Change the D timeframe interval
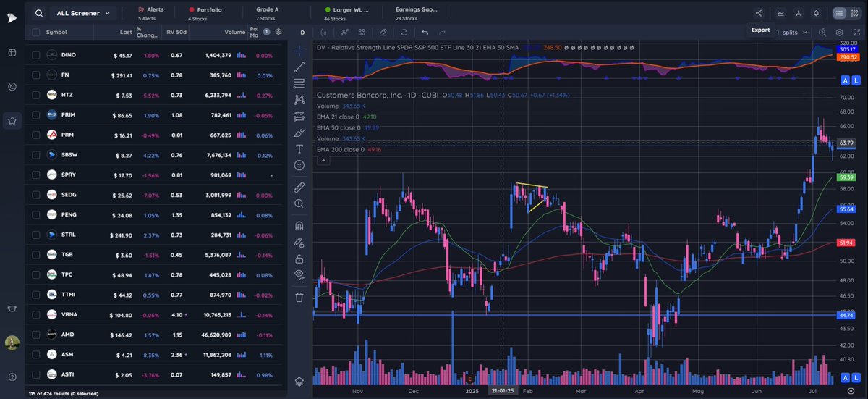Screen dimensions: 868x399 tap(303, 33)
